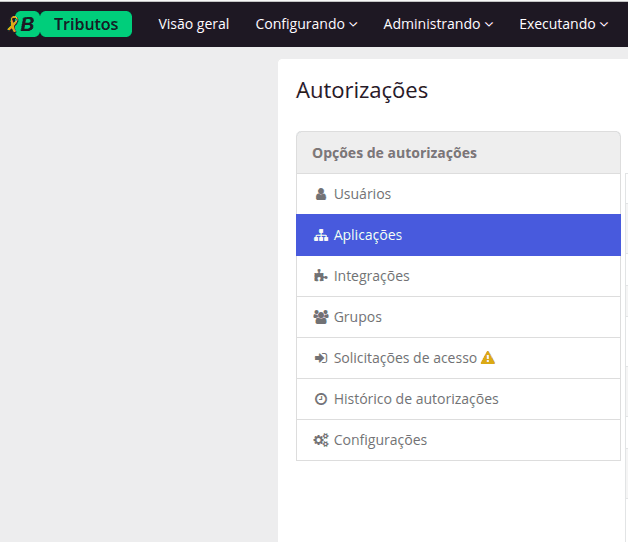Image resolution: width=628 pixels, height=542 pixels.
Task: Click the people icon beside Grupos
Action: pyautogui.click(x=321, y=317)
